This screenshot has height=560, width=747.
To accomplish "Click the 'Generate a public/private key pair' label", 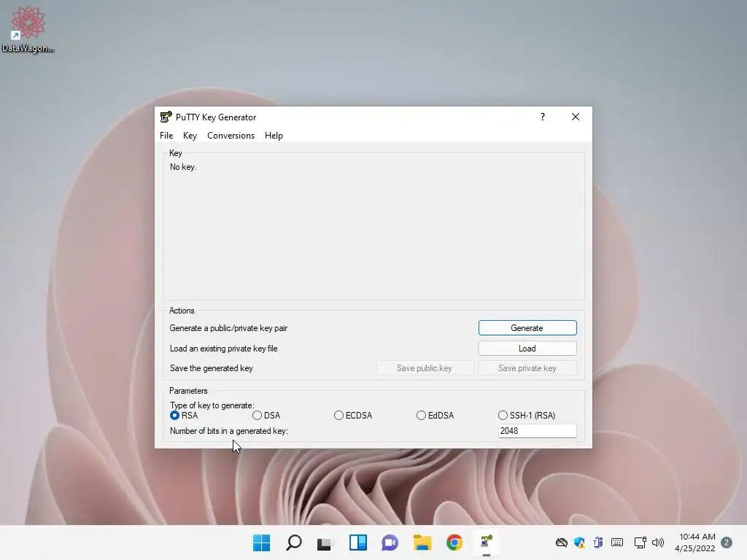I will (x=228, y=328).
